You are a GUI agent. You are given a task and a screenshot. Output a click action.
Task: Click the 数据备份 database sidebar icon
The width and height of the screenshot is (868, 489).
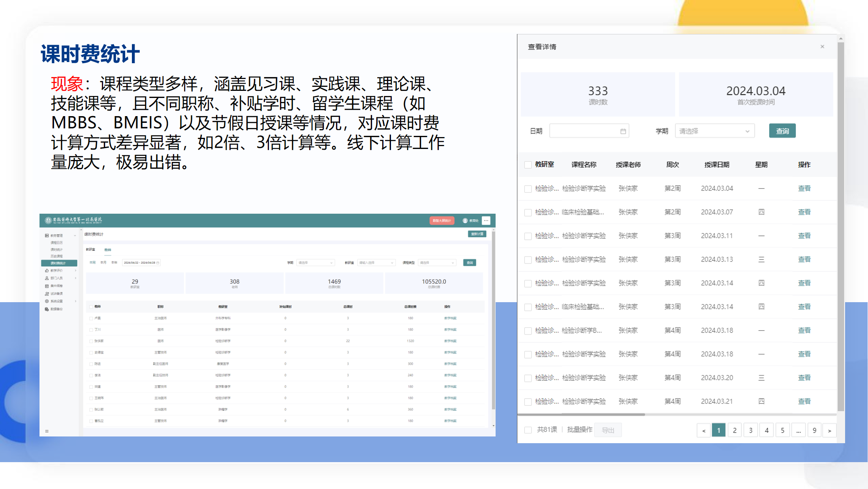coord(47,309)
